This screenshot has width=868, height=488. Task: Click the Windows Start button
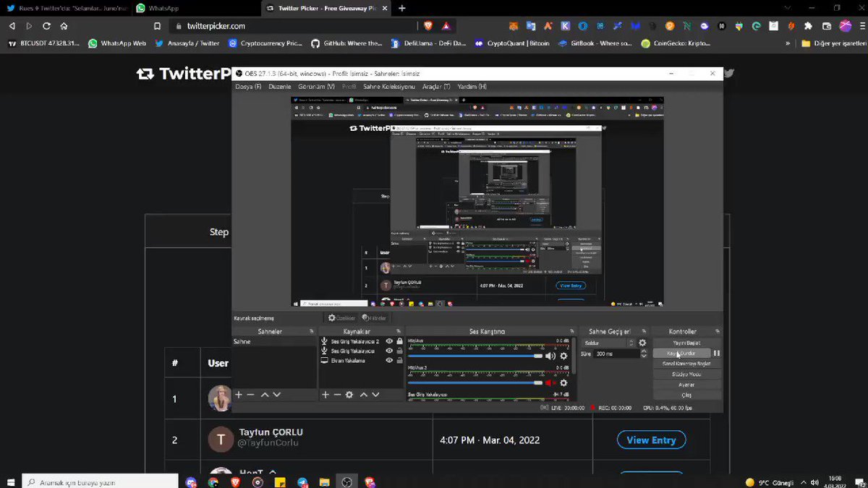pos(11,481)
